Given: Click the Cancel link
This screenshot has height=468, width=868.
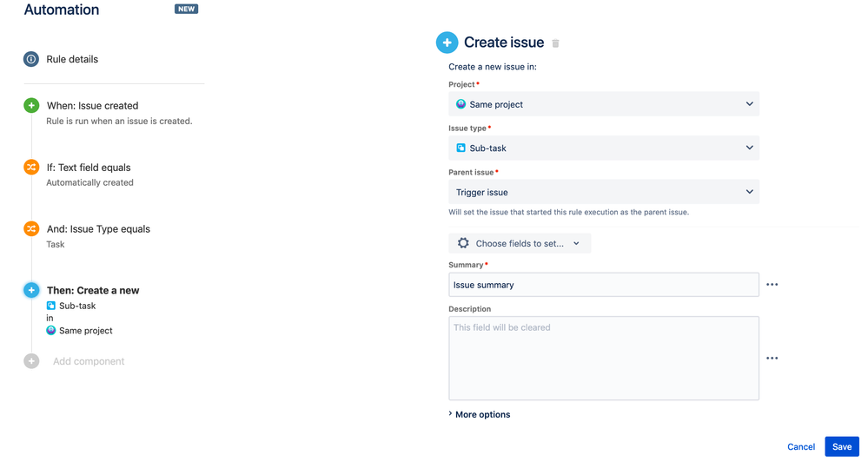Looking at the screenshot, I should pos(800,446).
